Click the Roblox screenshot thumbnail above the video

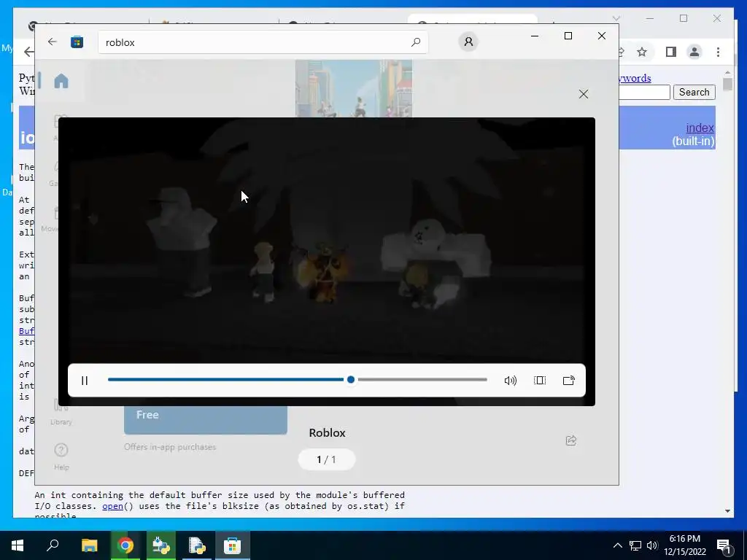354,88
